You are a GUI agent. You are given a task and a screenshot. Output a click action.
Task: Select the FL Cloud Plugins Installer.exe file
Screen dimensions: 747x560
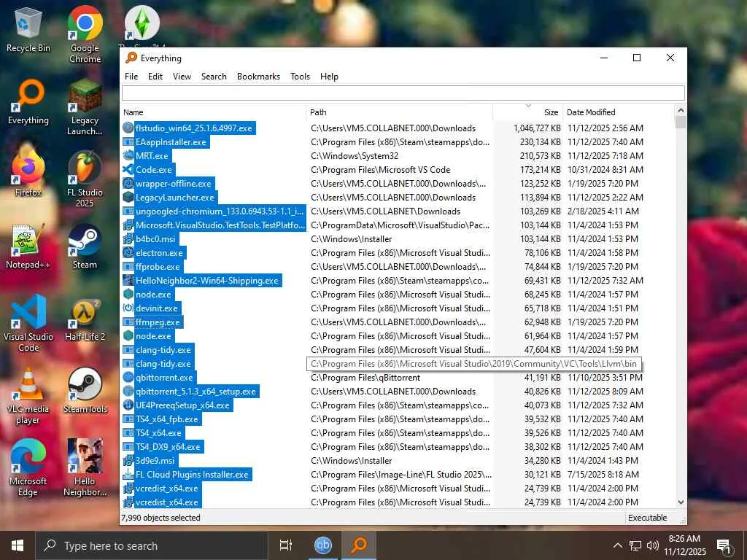pyautogui.click(x=192, y=474)
